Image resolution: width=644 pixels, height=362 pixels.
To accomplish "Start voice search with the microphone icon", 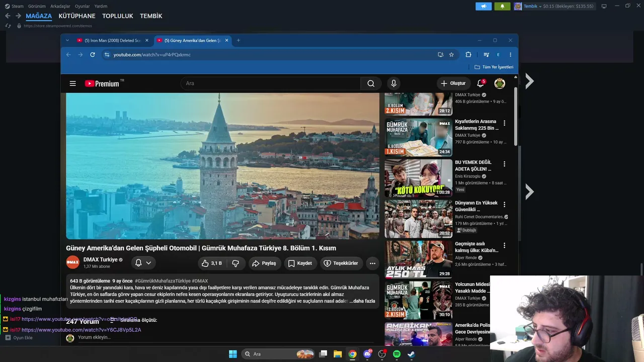I will coord(393,83).
